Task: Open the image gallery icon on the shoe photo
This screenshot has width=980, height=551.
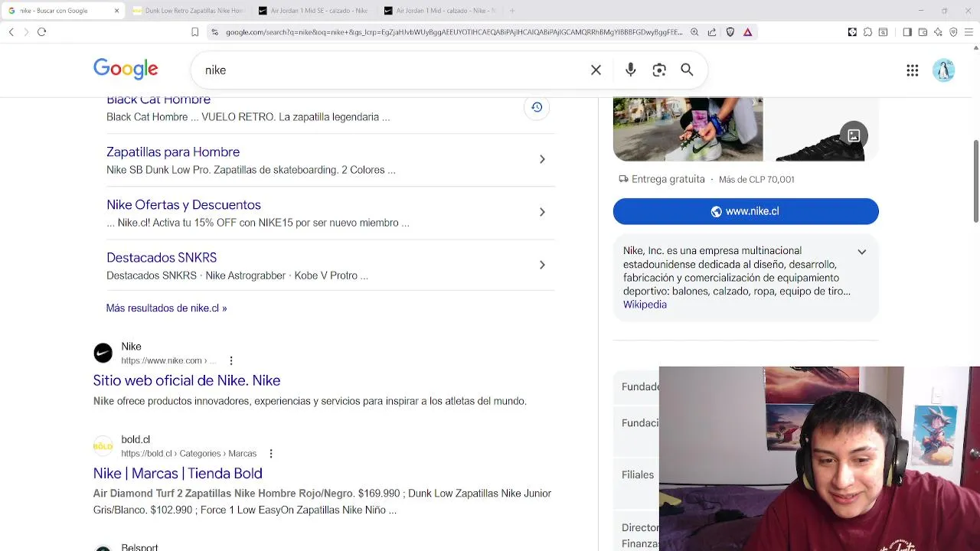Action: [x=853, y=135]
